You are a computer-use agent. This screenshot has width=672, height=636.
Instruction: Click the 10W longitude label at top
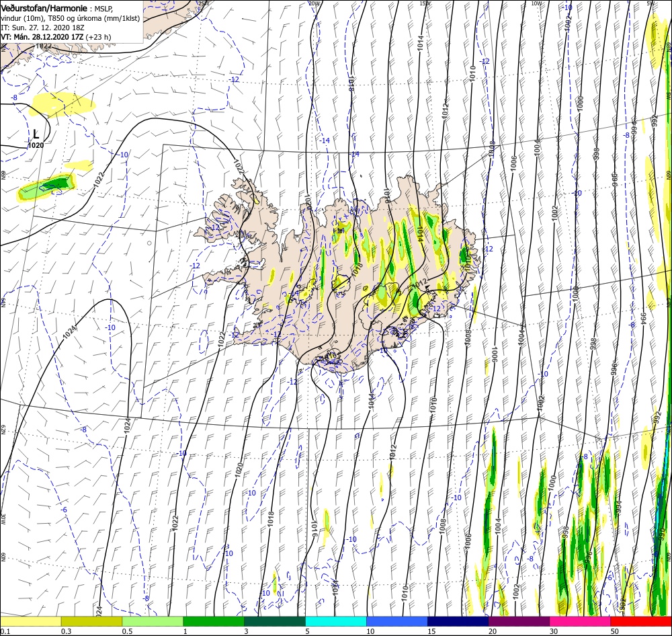pos(536,3)
